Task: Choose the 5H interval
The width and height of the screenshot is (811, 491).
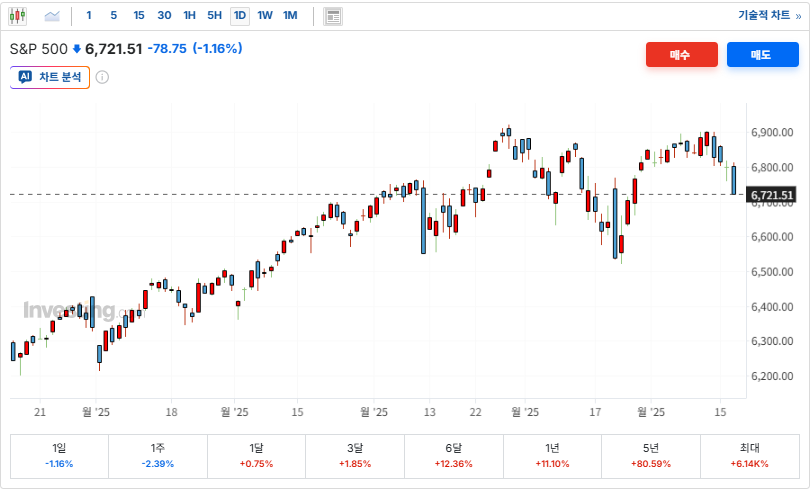Action: tap(215, 16)
